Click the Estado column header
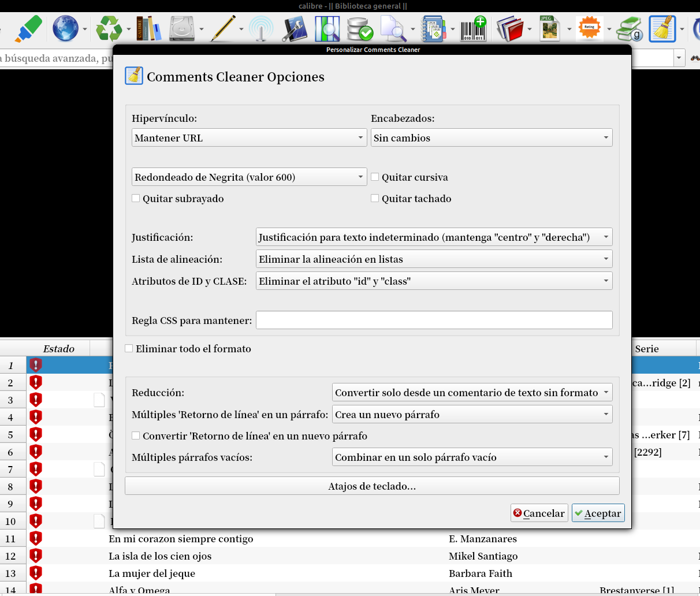700x596 pixels. [x=58, y=348]
